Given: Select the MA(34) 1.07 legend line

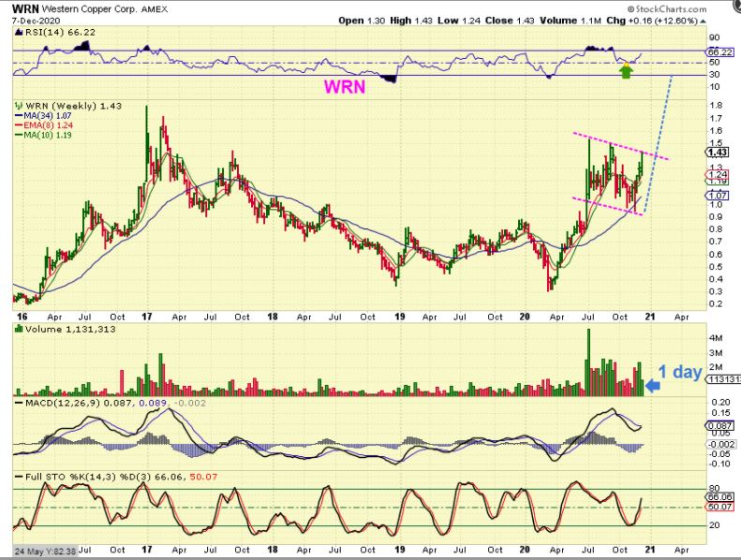Looking at the screenshot, I should (43, 116).
